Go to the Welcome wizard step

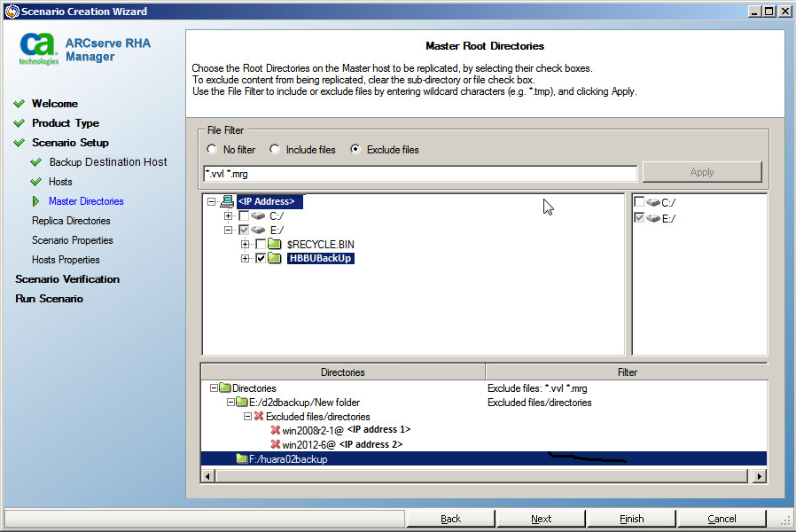click(x=55, y=104)
